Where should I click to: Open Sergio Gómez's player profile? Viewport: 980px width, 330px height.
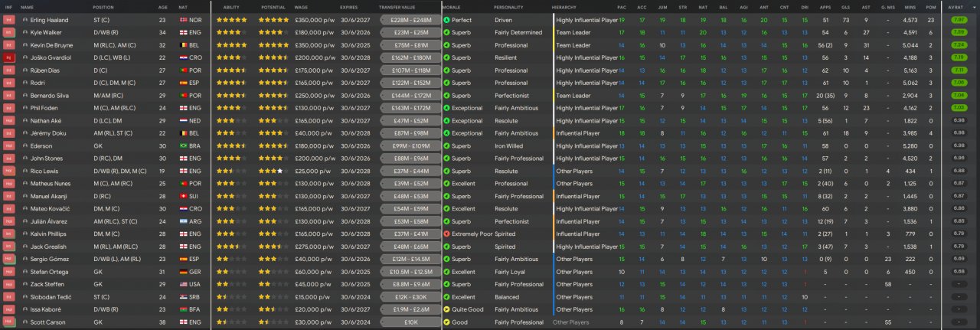pos(51,259)
